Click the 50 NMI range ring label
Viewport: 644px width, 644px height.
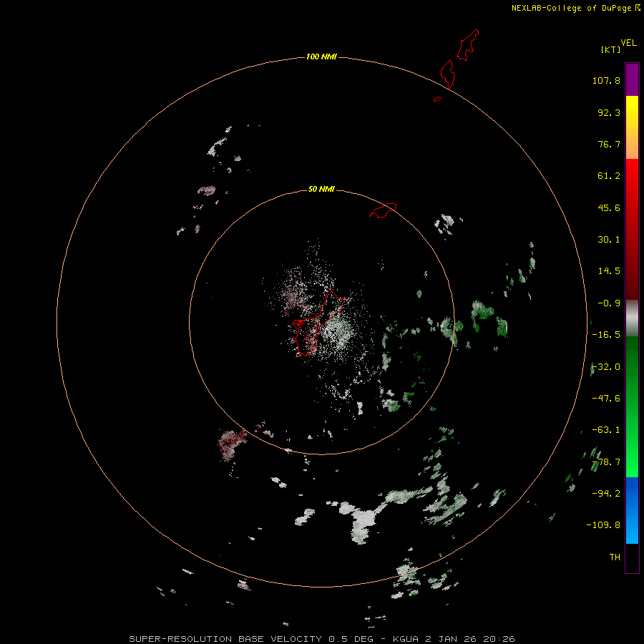(321, 189)
